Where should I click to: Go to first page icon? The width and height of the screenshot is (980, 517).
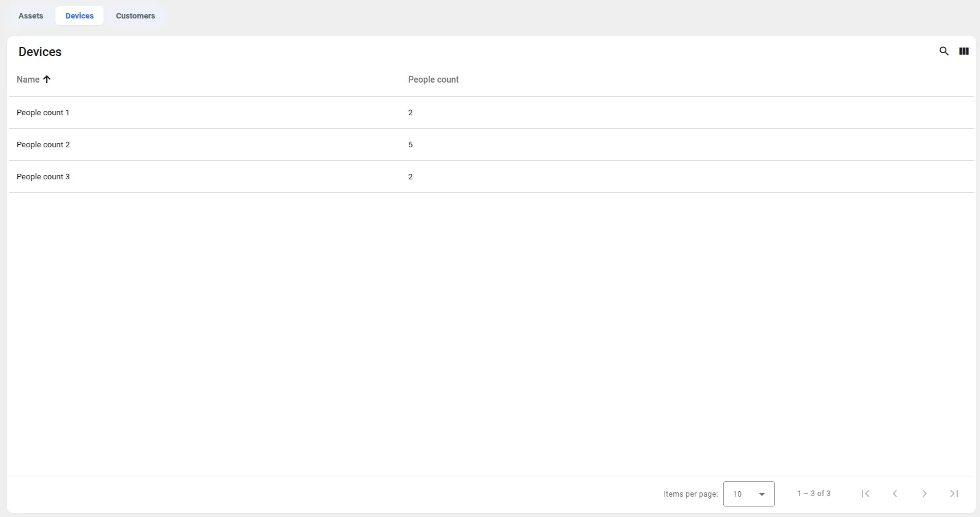tap(865, 494)
